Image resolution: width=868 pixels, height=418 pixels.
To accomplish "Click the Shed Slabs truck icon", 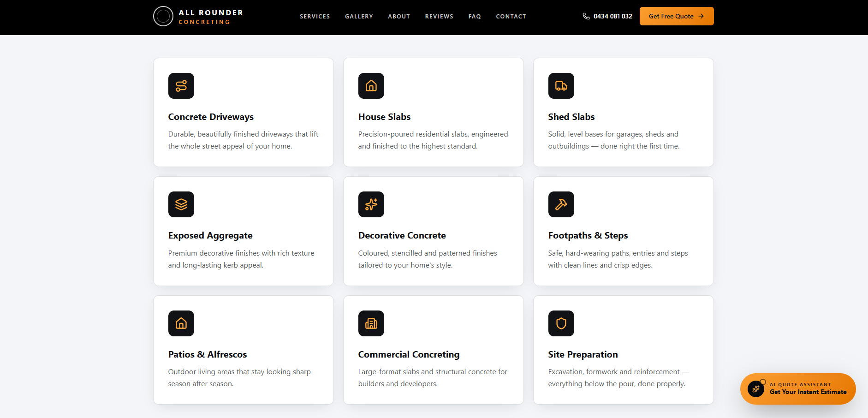I will tap(561, 86).
